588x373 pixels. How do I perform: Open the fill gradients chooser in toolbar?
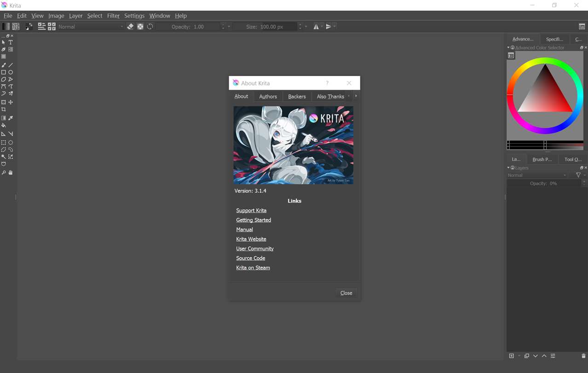6,27
